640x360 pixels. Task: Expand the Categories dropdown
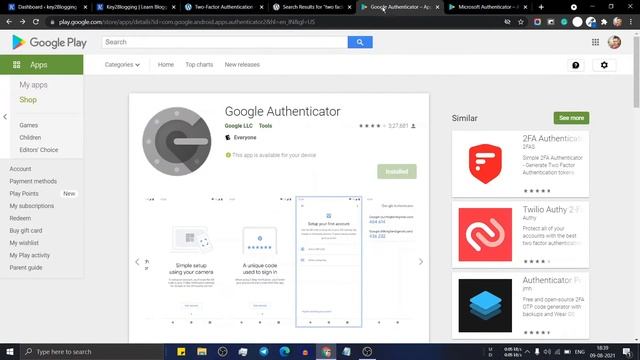coord(122,64)
